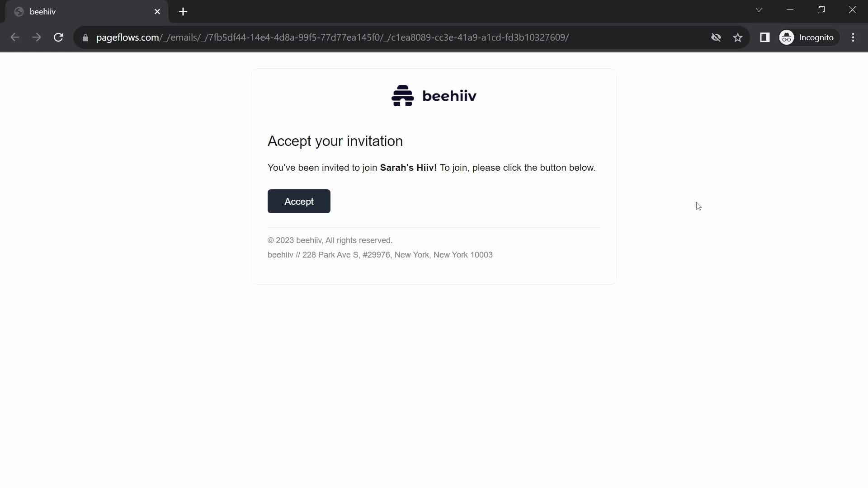The width and height of the screenshot is (868, 488).
Task: Click the browser extensions icon
Action: pyautogui.click(x=765, y=37)
